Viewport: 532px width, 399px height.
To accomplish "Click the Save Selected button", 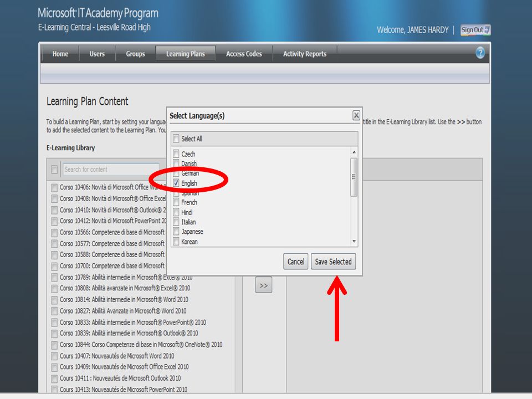I will point(333,262).
